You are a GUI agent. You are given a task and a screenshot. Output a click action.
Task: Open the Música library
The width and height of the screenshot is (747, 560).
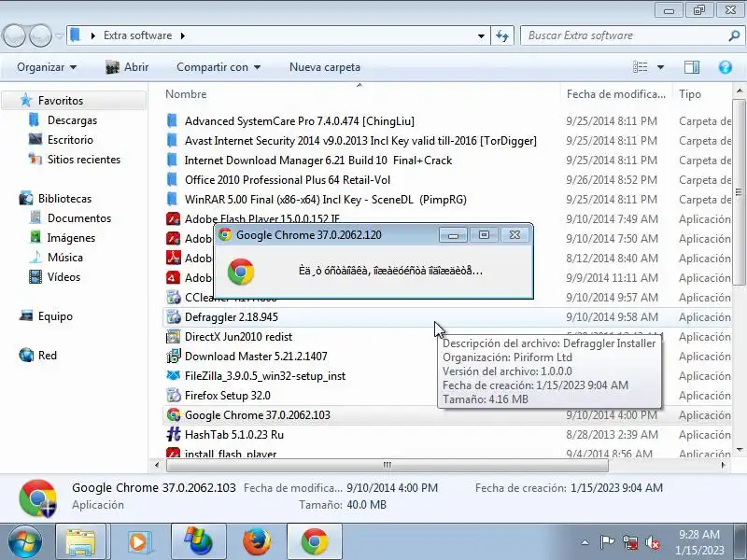click(64, 258)
